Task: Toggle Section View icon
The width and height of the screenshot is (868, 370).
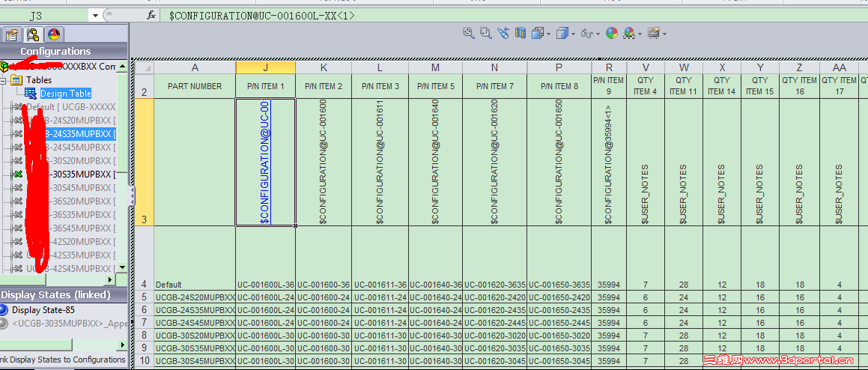Action: click(x=520, y=33)
